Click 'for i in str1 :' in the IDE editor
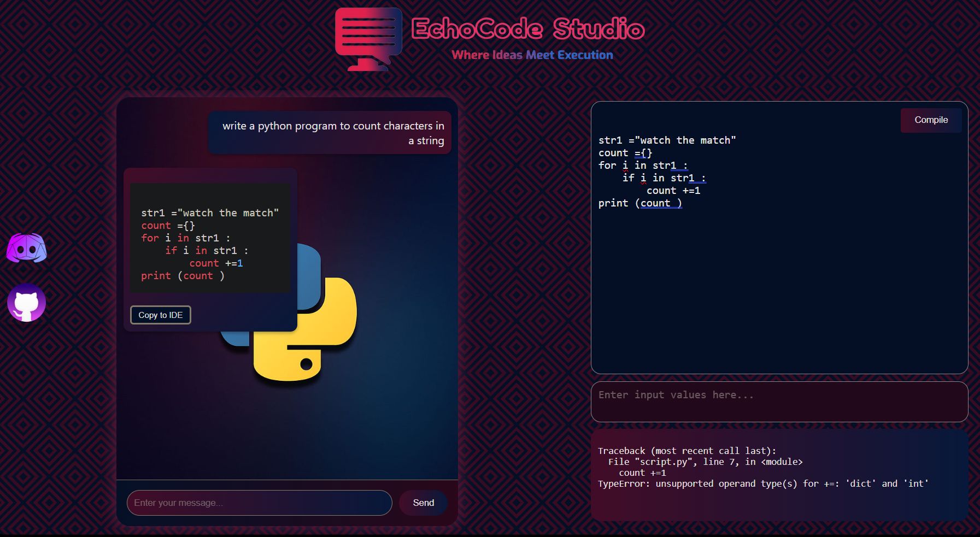Viewport: 980px width, 537px height. 643,166
